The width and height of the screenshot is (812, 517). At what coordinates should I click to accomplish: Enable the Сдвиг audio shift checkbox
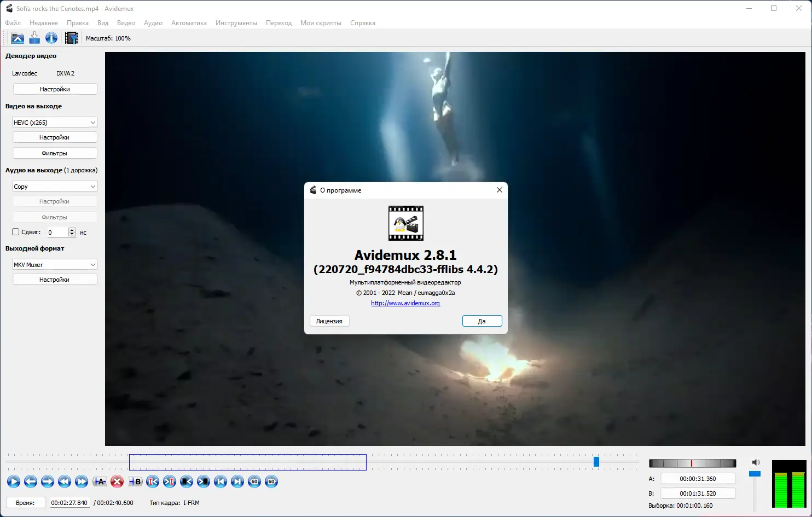point(15,231)
